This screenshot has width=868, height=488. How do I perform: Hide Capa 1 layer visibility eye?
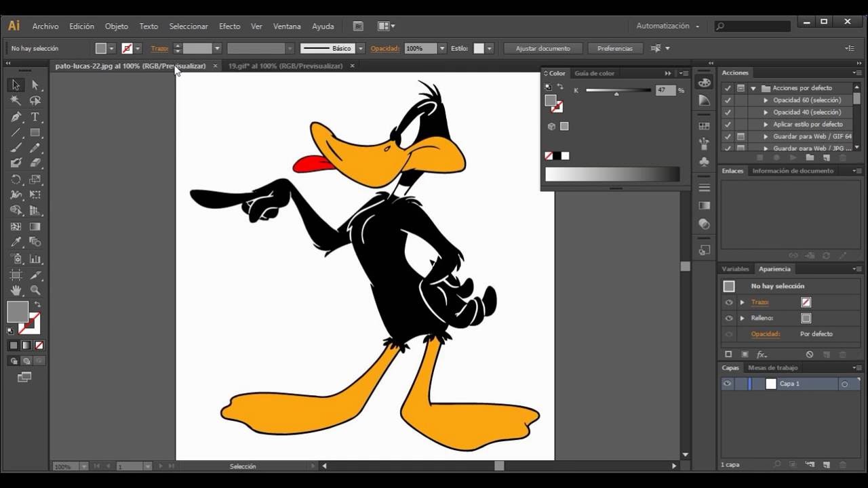(x=727, y=384)
